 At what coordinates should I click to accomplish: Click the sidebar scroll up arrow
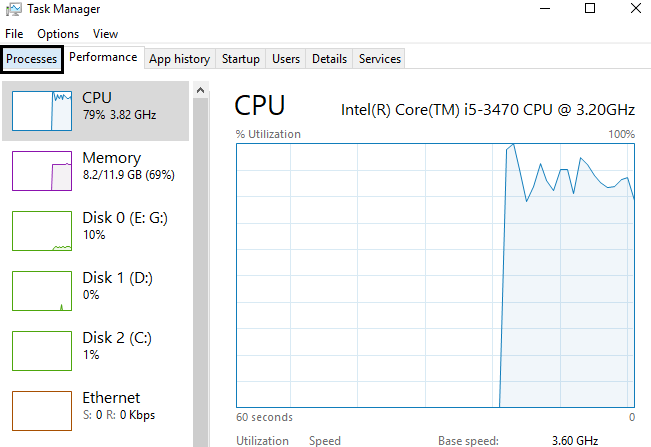tap(201, 90)
